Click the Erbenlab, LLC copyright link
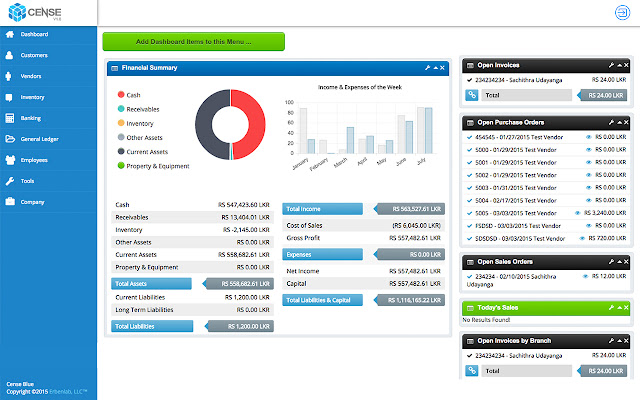 [x=68, y=392]
